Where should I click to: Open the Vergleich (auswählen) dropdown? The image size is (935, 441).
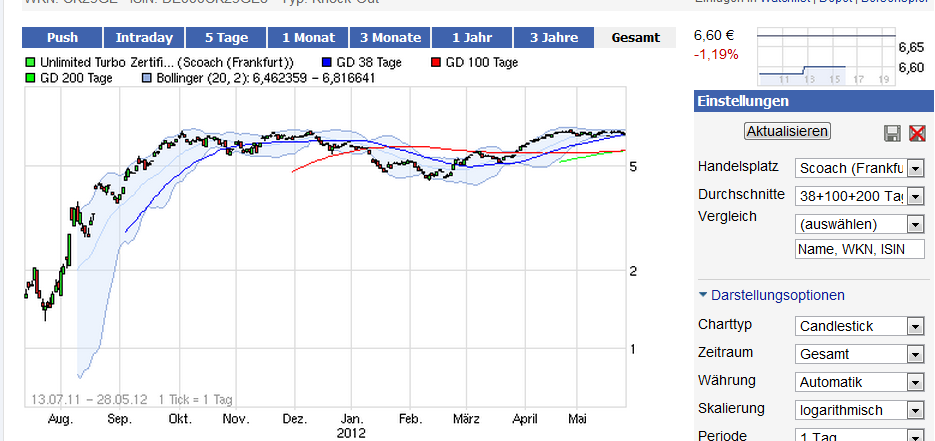(x=859, y=225)
